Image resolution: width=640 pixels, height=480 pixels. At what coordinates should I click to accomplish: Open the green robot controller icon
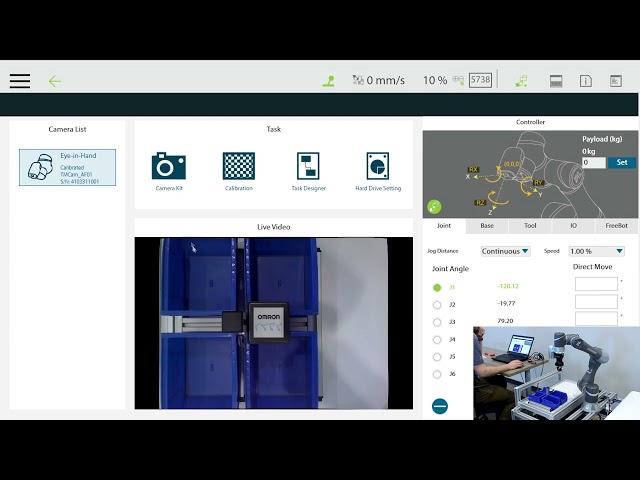point(522,81)
